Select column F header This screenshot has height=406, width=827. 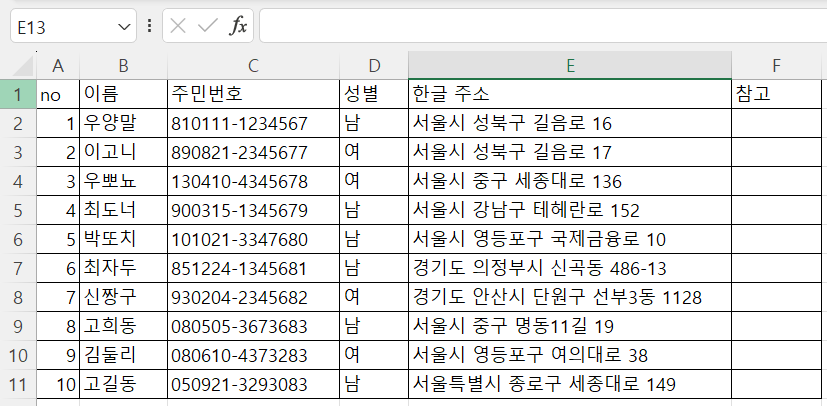point(776,65)
